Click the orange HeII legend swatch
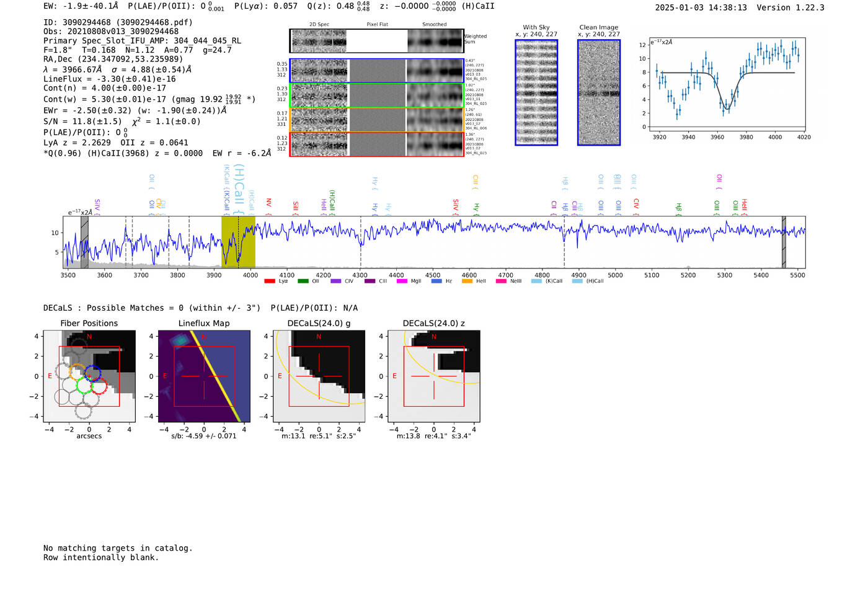Screen dimensions: 868x591 [467, 281]
